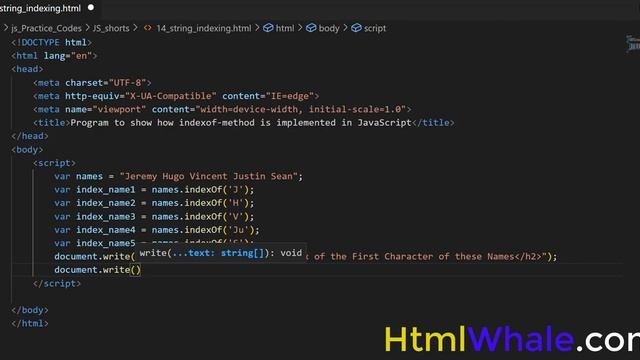Click the index_name4 variable
Screen dimensions: 640x360
(x=106, y=230)
